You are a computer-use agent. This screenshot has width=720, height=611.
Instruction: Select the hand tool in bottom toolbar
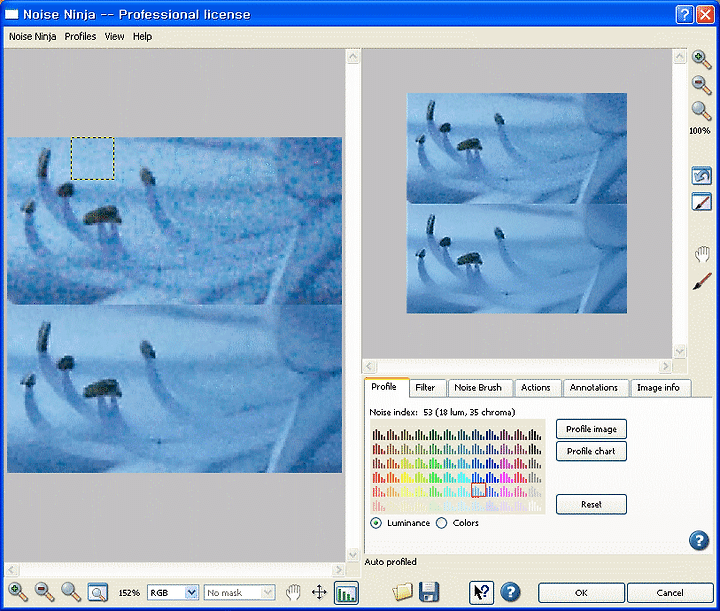click(x=293, y=592)
